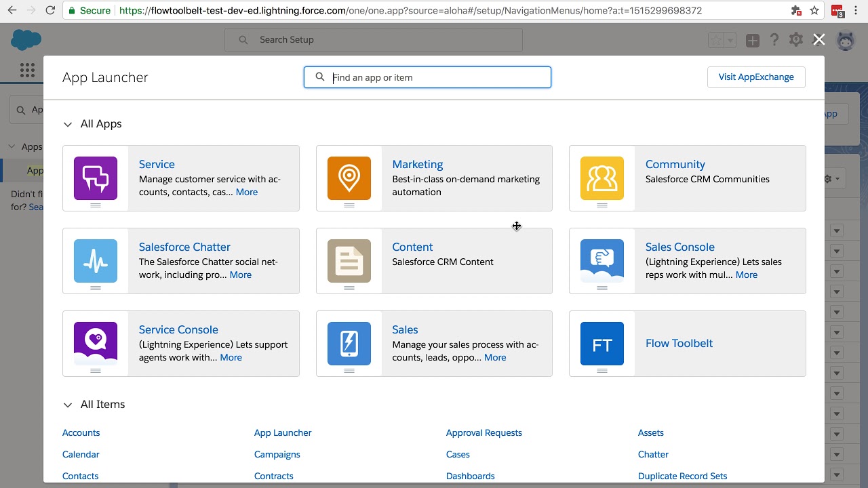The height and width of the screenshot is (488, 868).
Task: Close the App Launcher dialog
Action: [x=818, y=40]
